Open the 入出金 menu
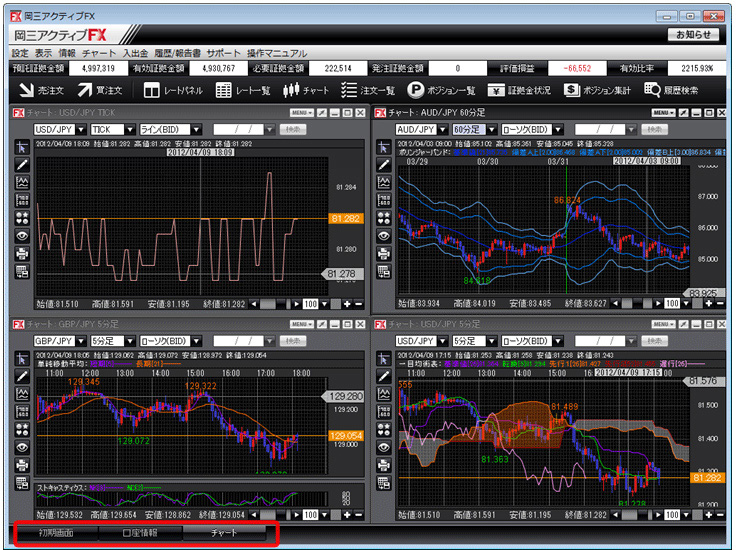The width and height of the screenshot is (736, 550). (136, 53)
